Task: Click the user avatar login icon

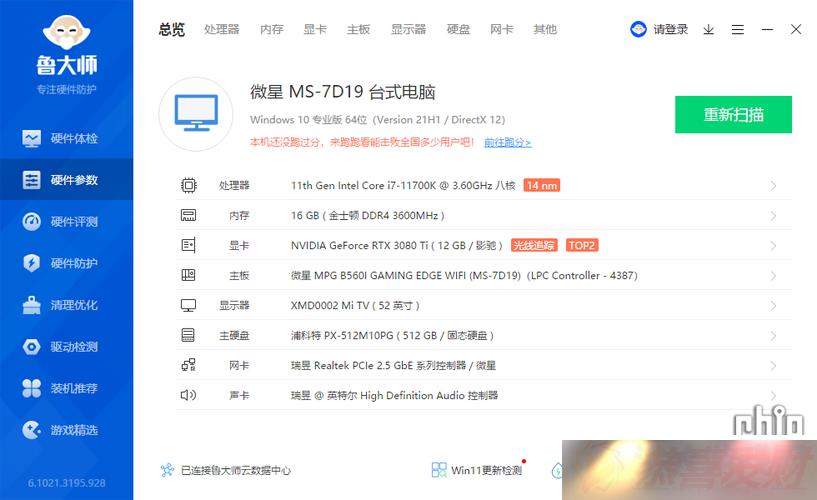Action: point(638,29)
